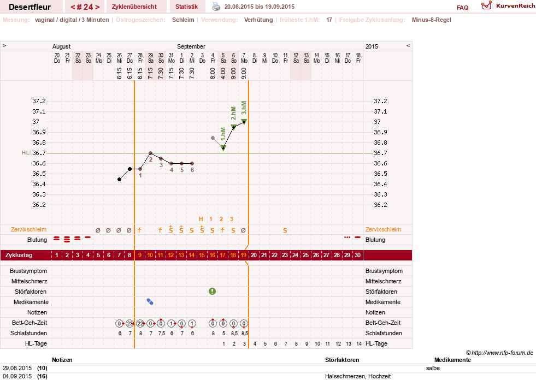Click the 'Minus-8-Regel' value

[x=432, y=20]
